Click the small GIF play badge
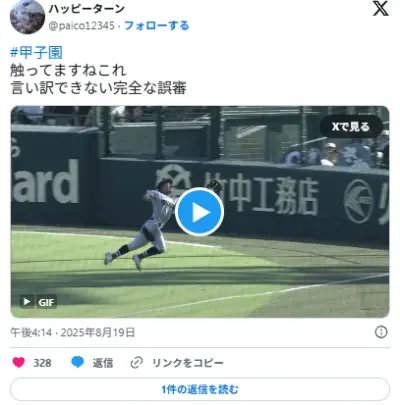Screen dimensions: 400x405 [27, 302]
